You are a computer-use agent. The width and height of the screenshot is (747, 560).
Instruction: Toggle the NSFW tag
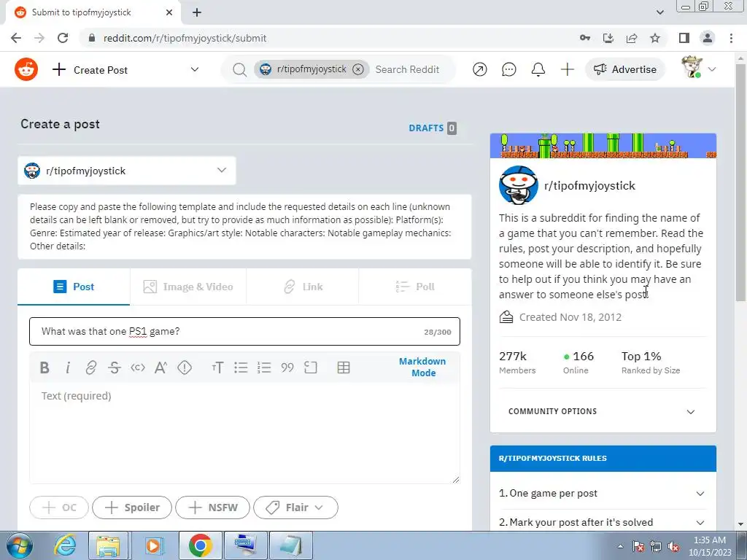point(212,507)
